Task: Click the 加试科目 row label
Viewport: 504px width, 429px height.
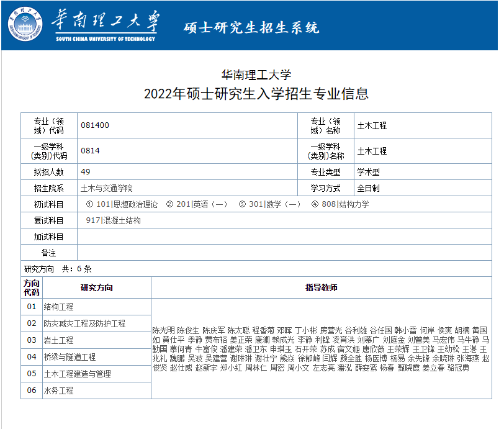Action: (x=49, y=237)
